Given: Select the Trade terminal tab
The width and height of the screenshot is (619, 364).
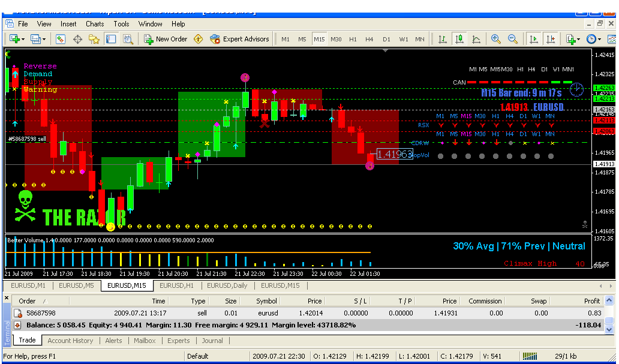Looking at the screenshot, I should pyautogui.click(x=27, y=340).
